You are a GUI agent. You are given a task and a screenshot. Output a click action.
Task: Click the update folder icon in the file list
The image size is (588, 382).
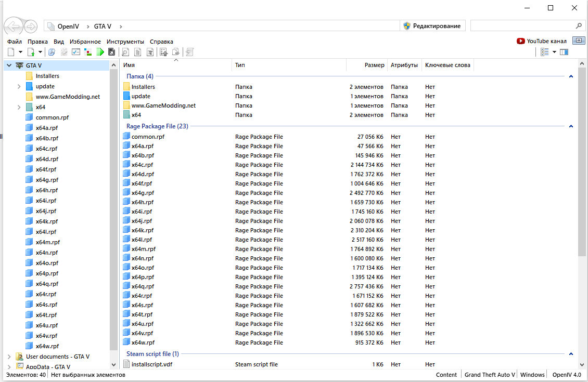[126, 96]
